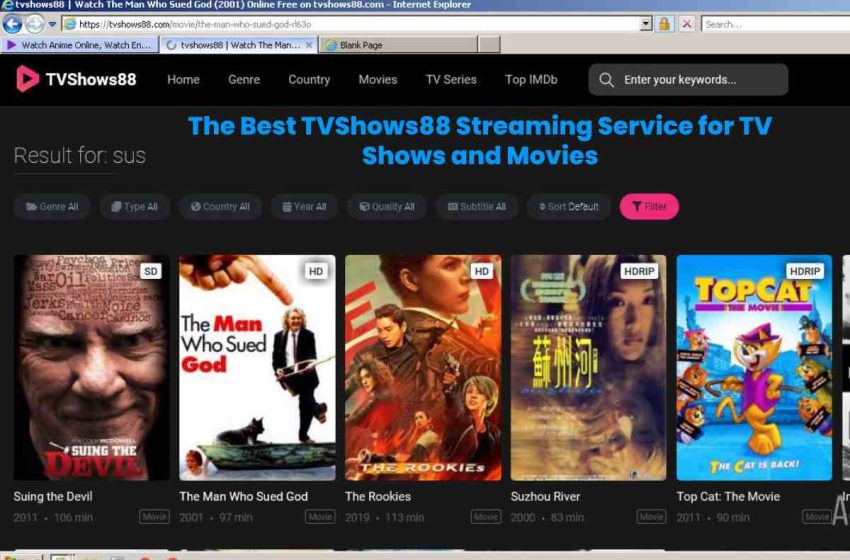Click the Movie tag under The Rookies
Image resolution: width=850 pixels, height=560 pixels.
tap(486, 517)
